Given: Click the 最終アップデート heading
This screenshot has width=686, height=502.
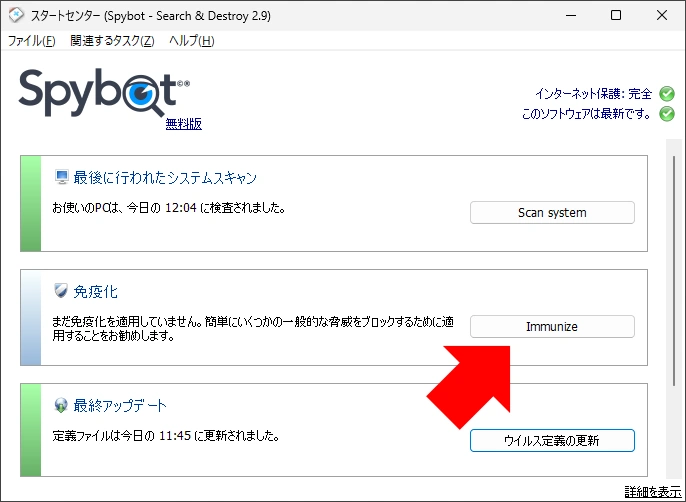Looking at the screenshot, I should (x=120, y=406).
